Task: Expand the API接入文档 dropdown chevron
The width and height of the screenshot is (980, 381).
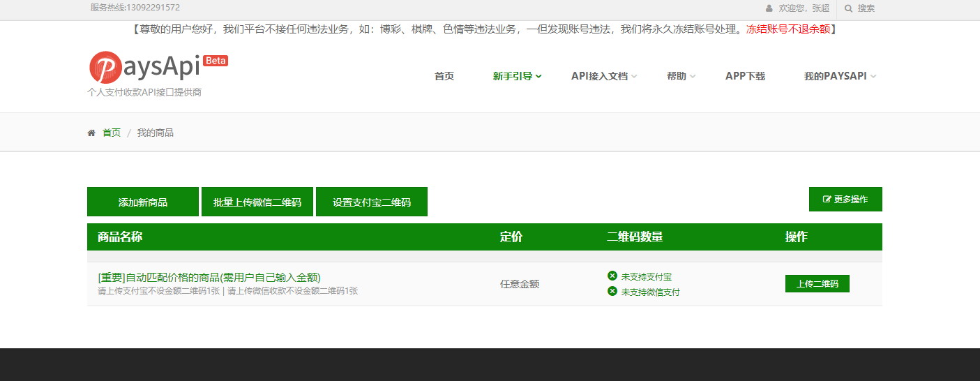Action: click(634, 76)
